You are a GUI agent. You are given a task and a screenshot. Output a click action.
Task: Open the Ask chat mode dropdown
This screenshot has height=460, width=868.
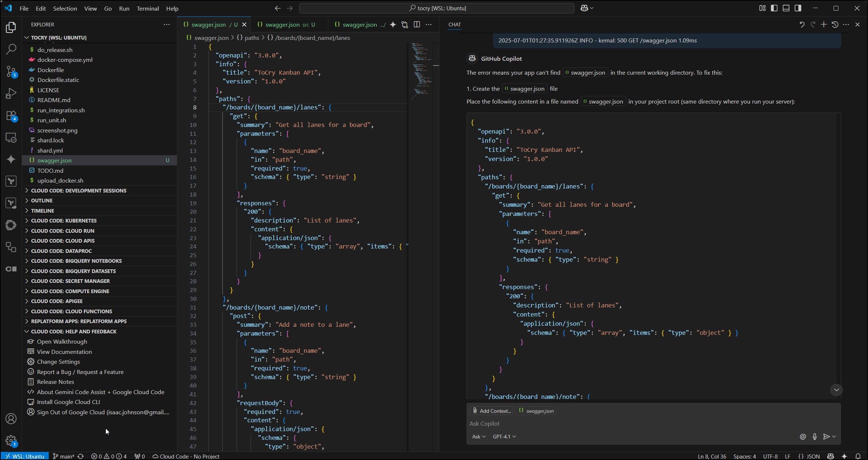pos(478,437)
